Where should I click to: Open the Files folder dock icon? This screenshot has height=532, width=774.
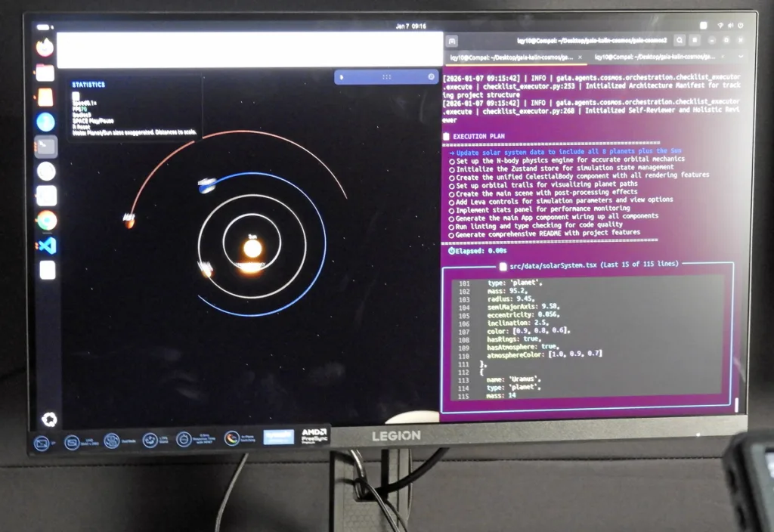[x=45, y=73]
